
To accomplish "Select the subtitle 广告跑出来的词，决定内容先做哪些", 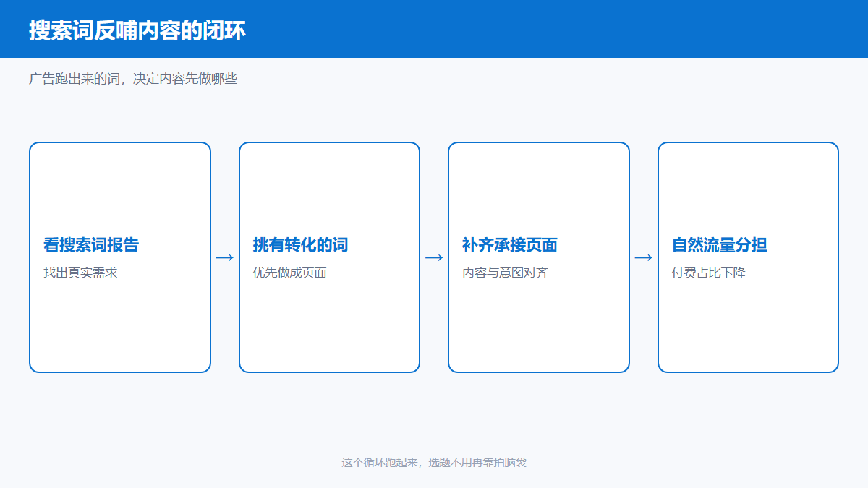I will (x=133, y=79).
